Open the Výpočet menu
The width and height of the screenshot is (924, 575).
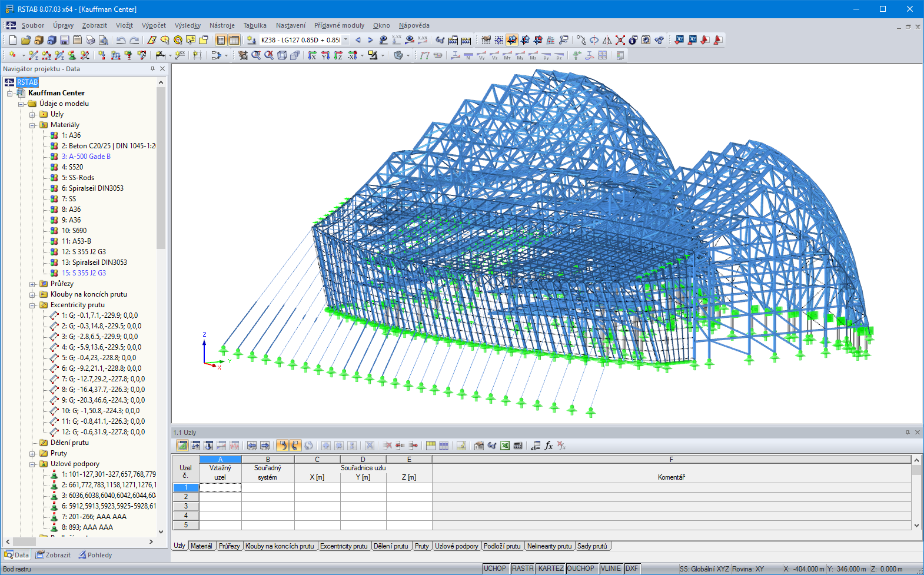point(154,25)
